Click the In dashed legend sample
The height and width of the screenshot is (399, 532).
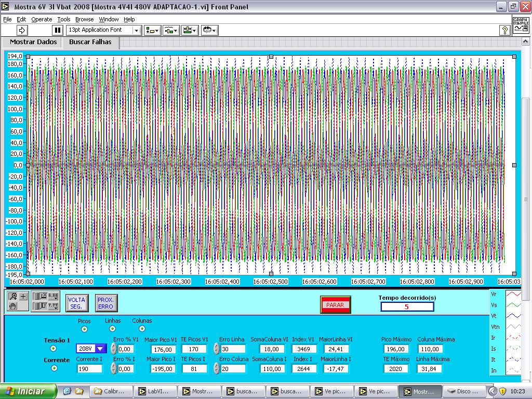pos(513,370)
